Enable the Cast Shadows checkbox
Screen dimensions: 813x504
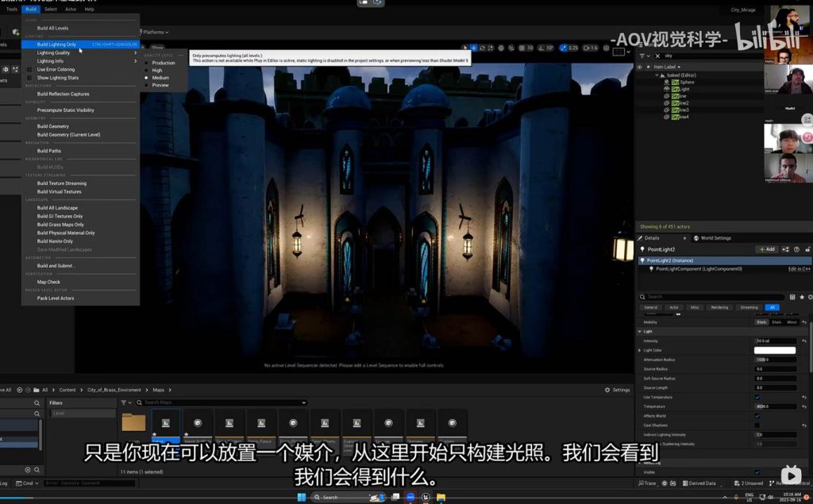click(x=757, y=425)
